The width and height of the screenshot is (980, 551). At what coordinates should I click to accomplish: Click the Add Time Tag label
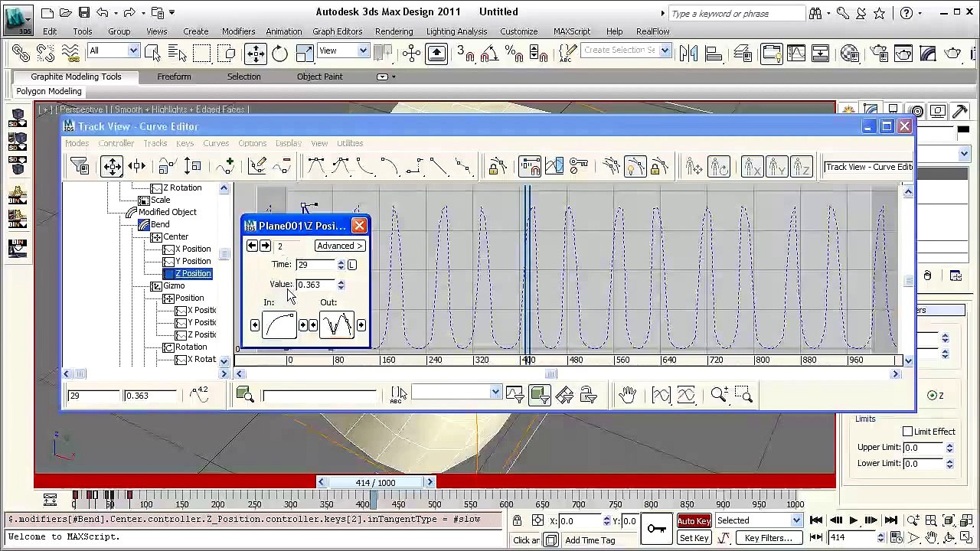pyautogui.click(x=590, y=540)
